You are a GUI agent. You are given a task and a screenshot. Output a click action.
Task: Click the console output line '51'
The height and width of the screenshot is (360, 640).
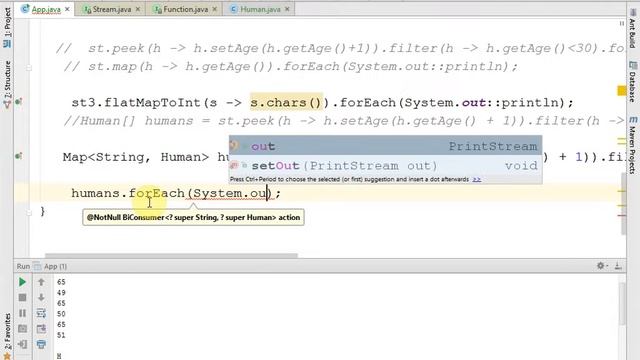click(61, 335)
